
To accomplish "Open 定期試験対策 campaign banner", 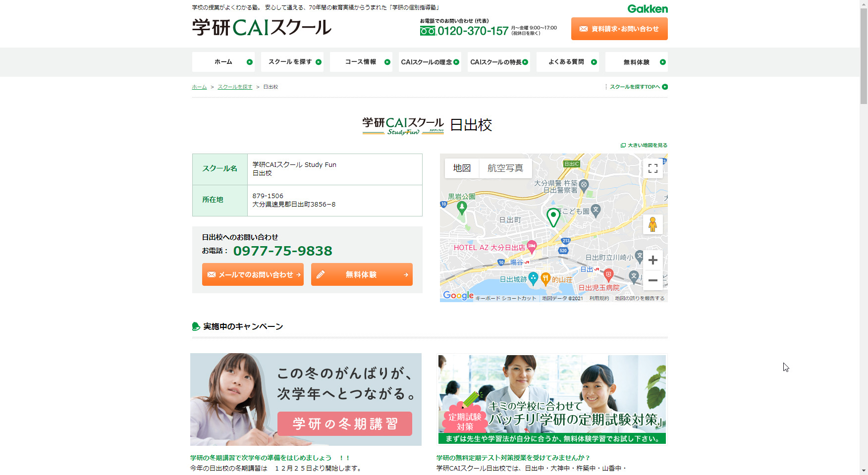I will click(552, 399).
